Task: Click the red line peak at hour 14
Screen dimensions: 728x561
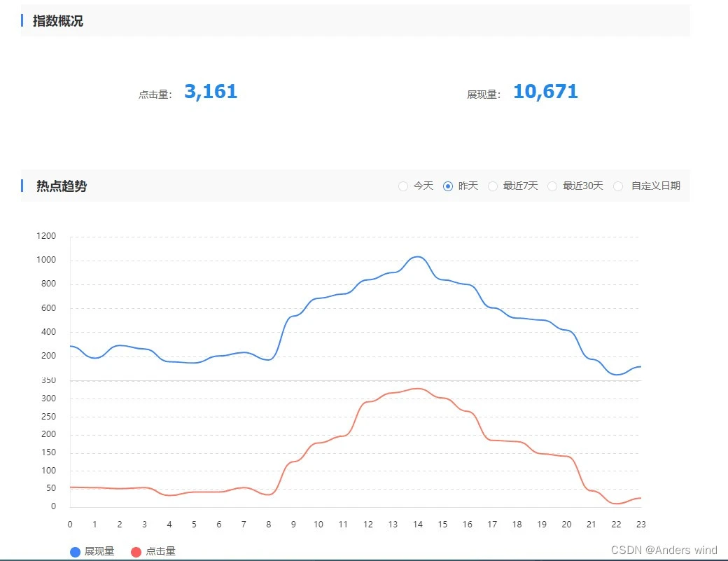Action: (418, 389)
